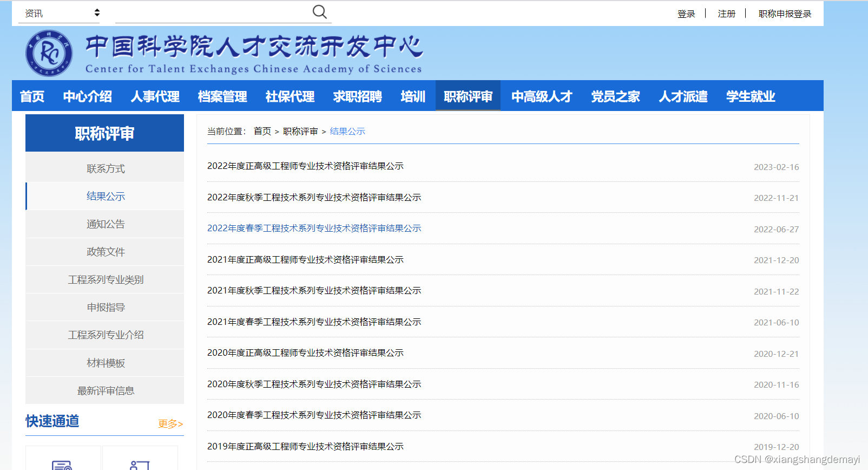Click the date 2021-12-20

point(776,260)
